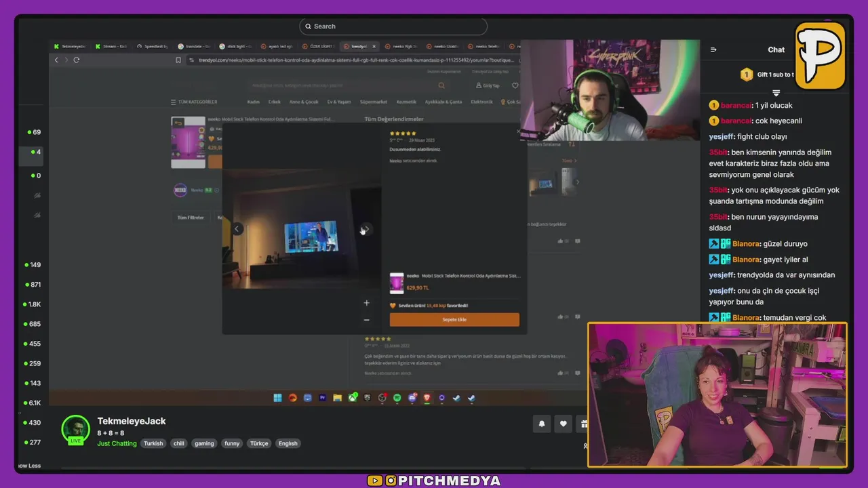Click the Türkçe tag

(x=259, y=443)
